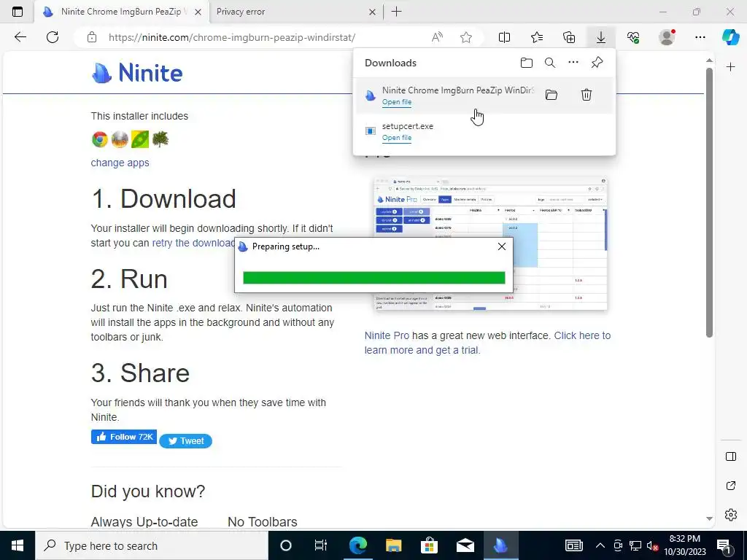The height and width of the screenshot is (560, 747).
Task: Select the Ninite Chrome ImgBurn PeaZip tab
Action: 120,12
